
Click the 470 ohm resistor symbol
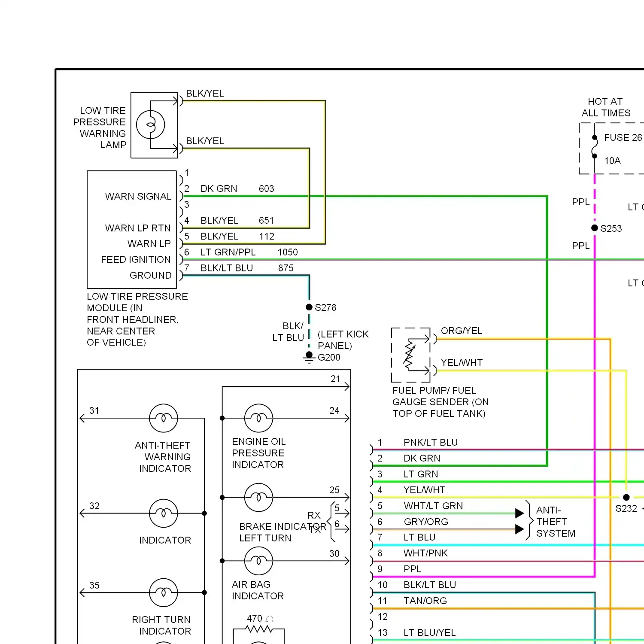click(258, 629)
